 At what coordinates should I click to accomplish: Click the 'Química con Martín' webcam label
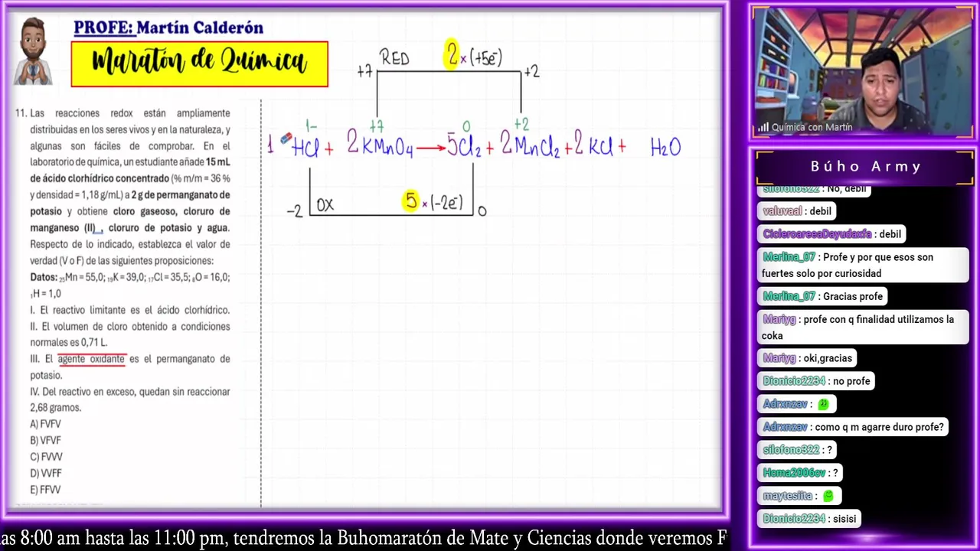point(812,128)
